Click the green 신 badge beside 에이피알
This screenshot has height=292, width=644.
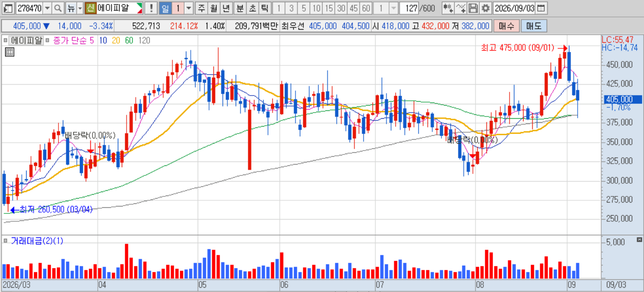[90, 8]
